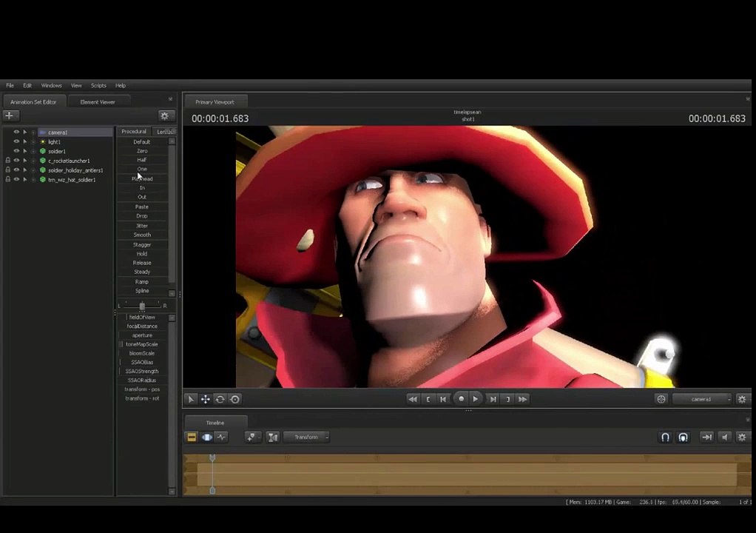Switch to the Element Viewer tab

[98, 101]
